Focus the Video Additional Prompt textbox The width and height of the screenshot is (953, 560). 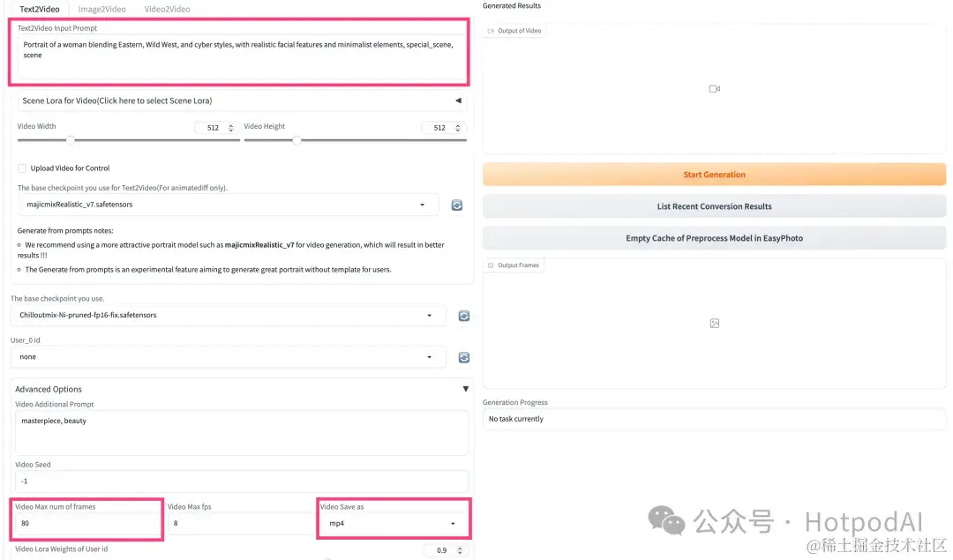(242, 432)
